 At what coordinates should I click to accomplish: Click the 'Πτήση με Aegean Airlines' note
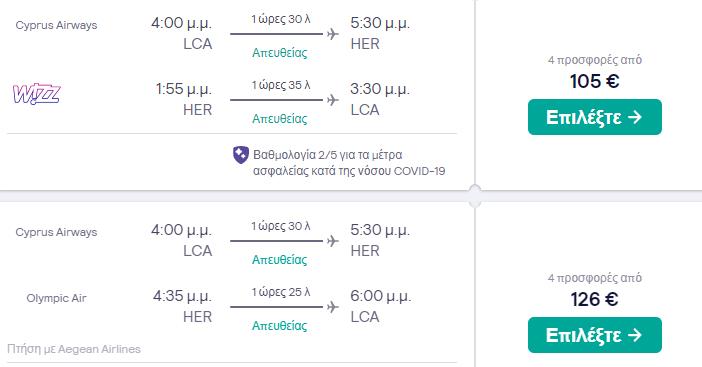(74, 349)
